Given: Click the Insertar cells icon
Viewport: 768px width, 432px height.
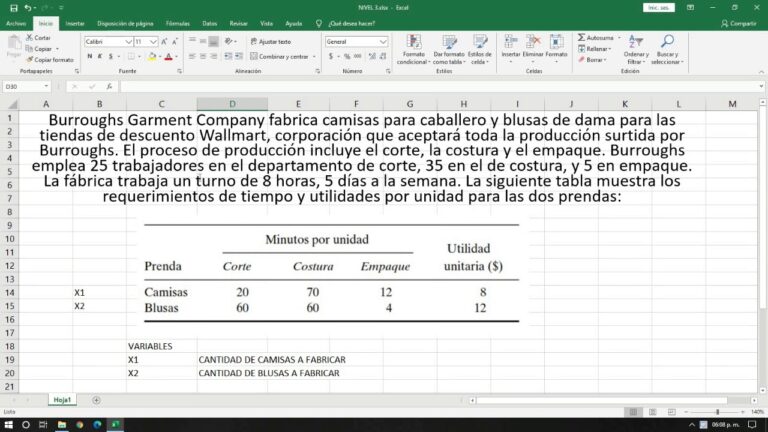Looking at the screenshot, I should click(x=510, y=42).
